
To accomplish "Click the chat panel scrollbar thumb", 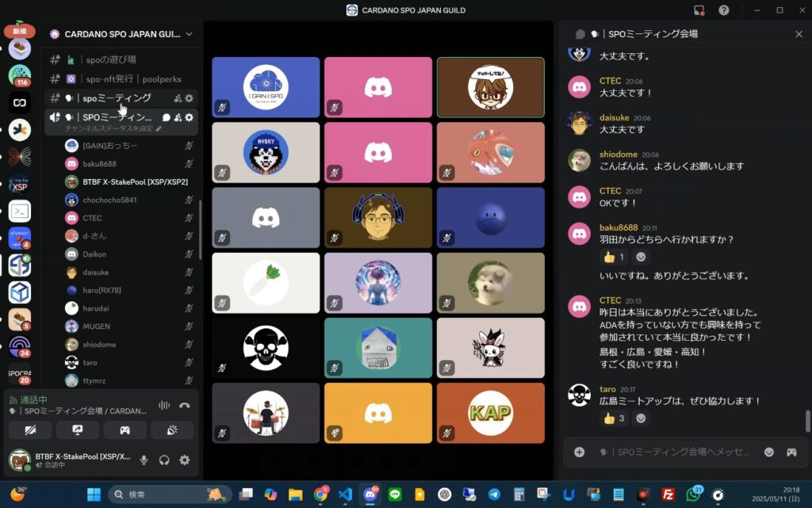I will 807,421.
